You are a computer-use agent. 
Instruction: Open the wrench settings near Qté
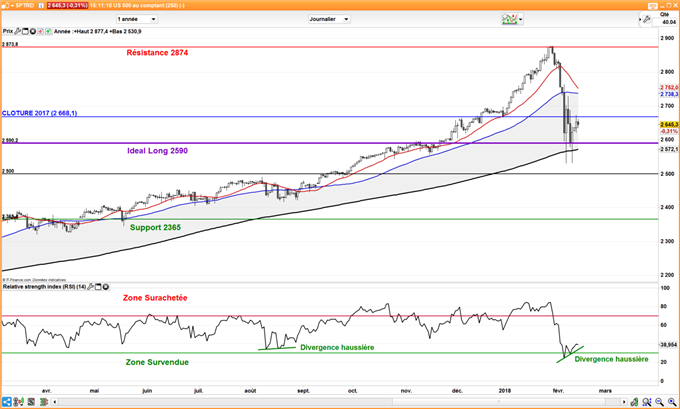[x=647, y=19]
